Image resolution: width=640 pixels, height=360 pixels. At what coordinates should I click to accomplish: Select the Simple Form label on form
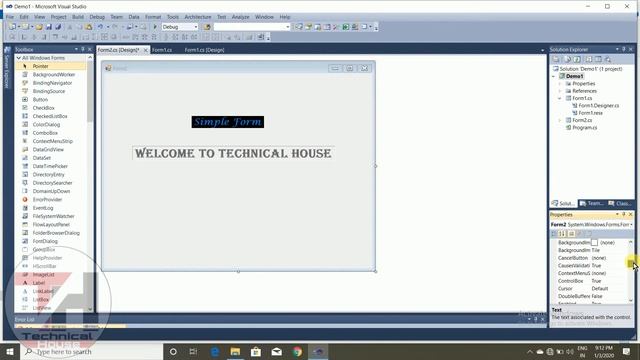[228, 122]
